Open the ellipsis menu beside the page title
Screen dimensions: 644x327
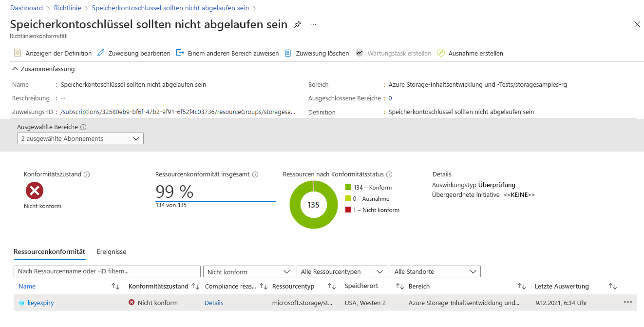pyautogui.click(x=313, y=24)
